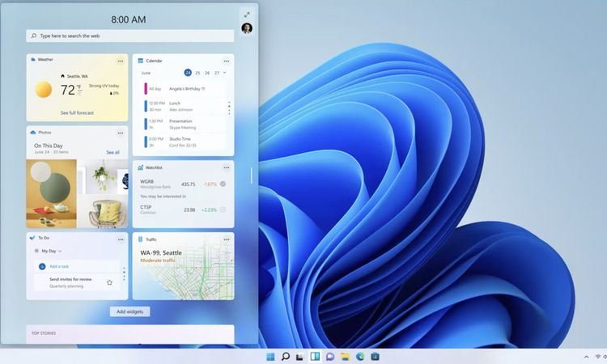This screenshot has width=607, height=364.
Task: Open the Weather widget options menu
Action: pos(121,61)
